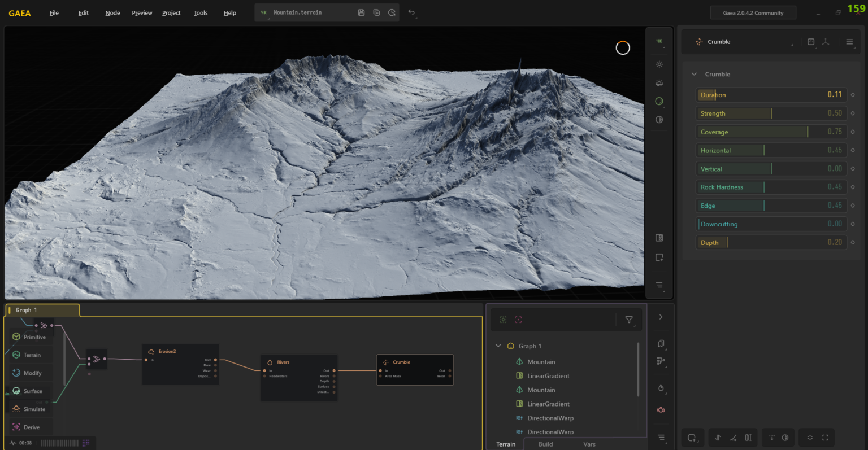The height and width of the screenshot is (450, 868).
Task: Open the filter funnel in node list panel
Action: click(629, 320)
